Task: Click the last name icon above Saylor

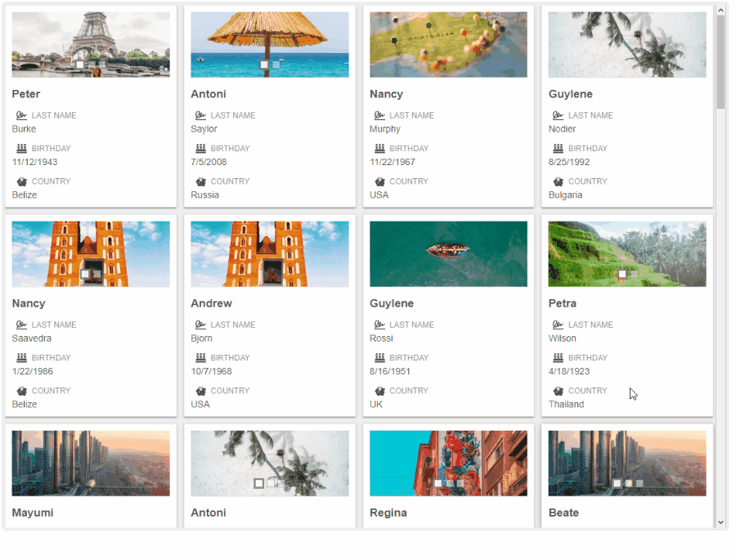Action: pos(200,115)
